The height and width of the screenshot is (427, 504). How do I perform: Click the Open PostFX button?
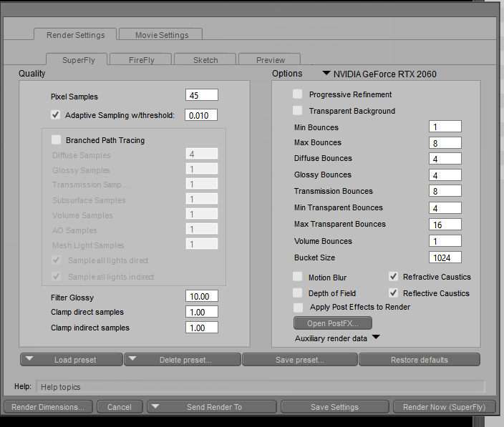click(333, 323)
